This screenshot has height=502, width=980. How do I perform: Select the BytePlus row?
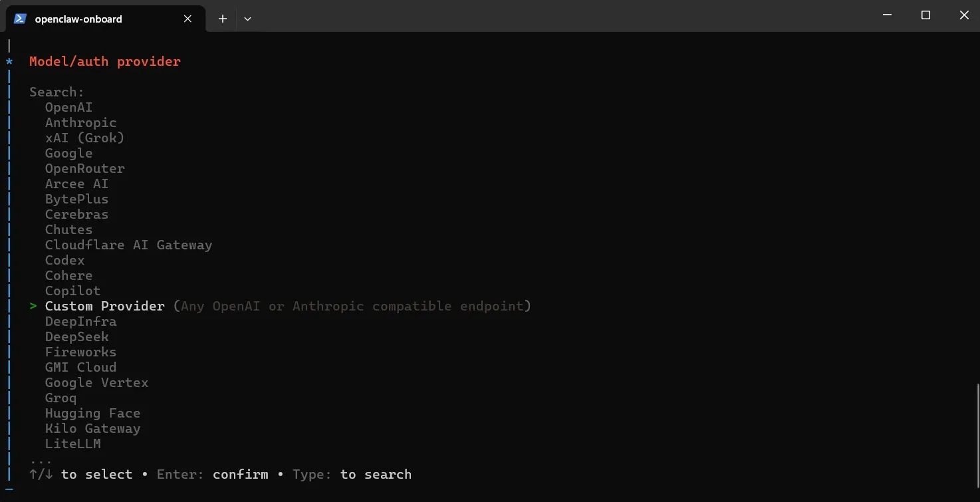[x=76, y=199]
